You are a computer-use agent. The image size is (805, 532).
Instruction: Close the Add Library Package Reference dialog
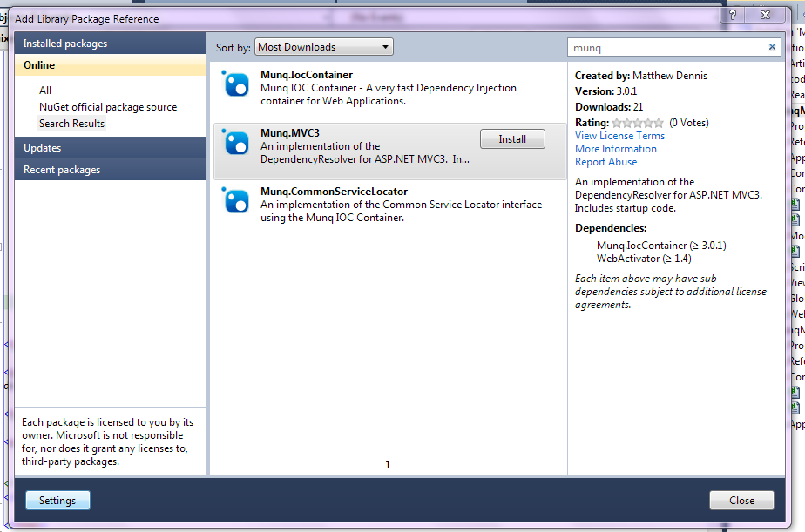(765, 15)
